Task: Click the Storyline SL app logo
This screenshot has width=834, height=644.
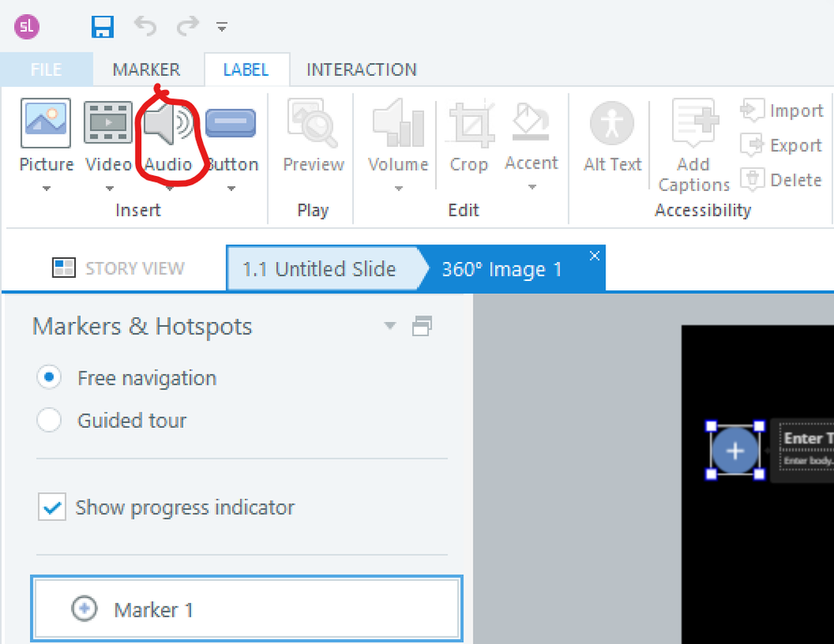Action: click(x=27, y=27)
